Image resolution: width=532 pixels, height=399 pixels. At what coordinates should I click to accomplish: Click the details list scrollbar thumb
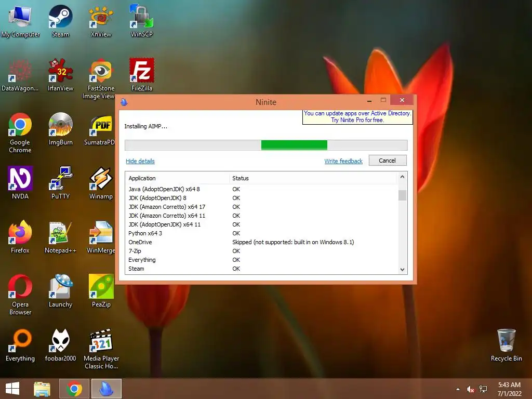tap(403, 195)
